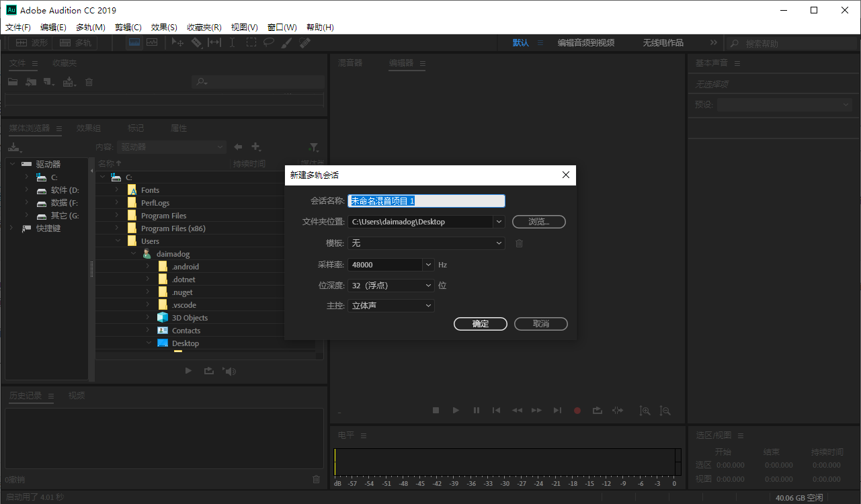Click the Zoom Out amplitude icon
The image size is (861, 504).
(665, 411)
